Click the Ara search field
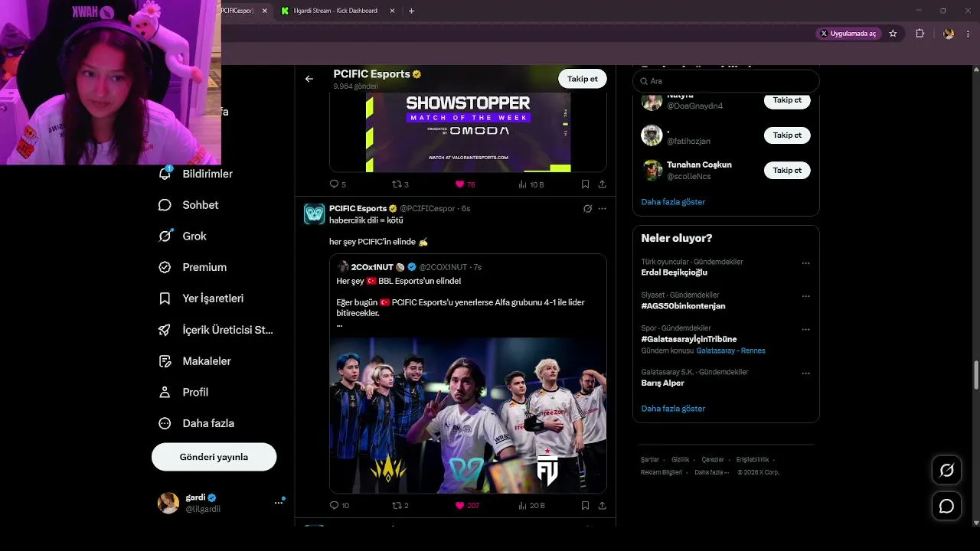The width and height of the screenshot is (980, 551). 726,81
